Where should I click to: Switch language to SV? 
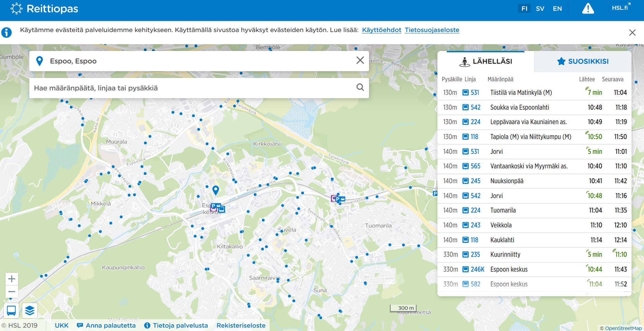tap(540, 9)
